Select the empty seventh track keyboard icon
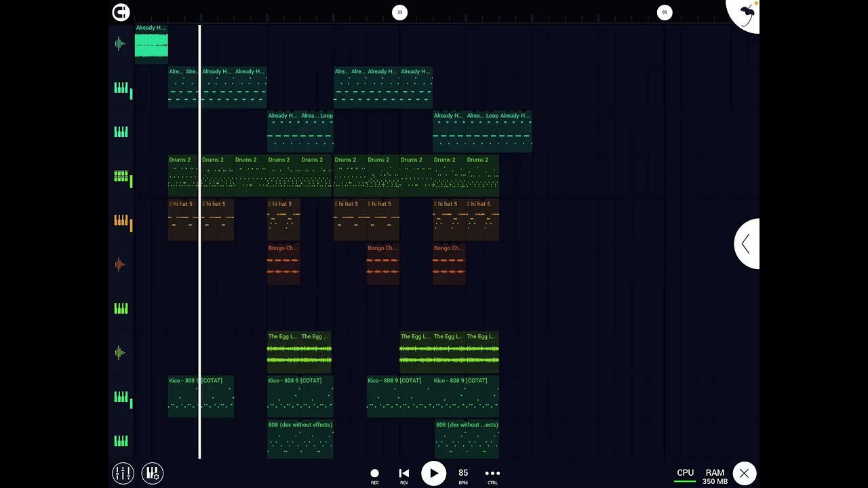This screenshot has width=868, height=488. coord(121,308)
